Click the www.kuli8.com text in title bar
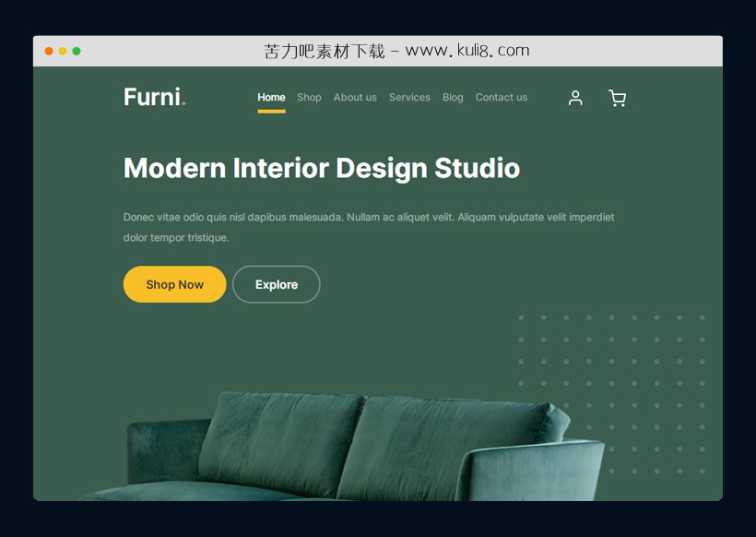Screen dimensions: 756x537 (x=467, y=51)
